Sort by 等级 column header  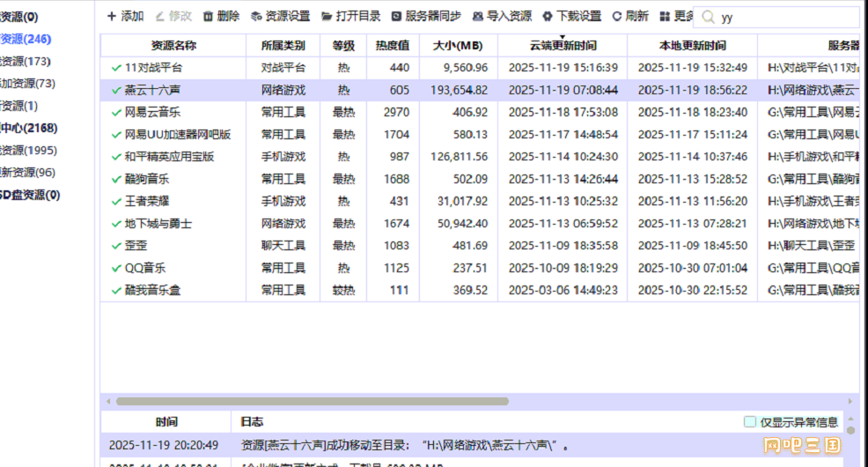pyautogui.click(x=343, y=46)
